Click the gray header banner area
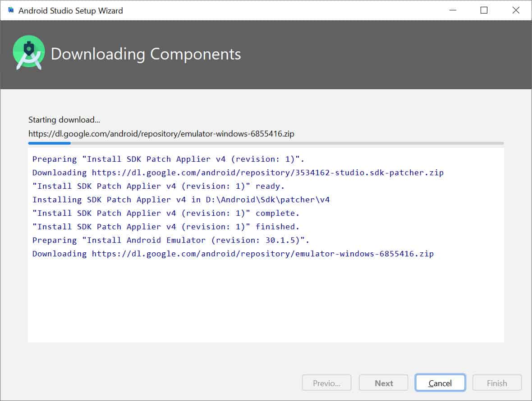This screenshot has width=532, height=401. (361, 54)
